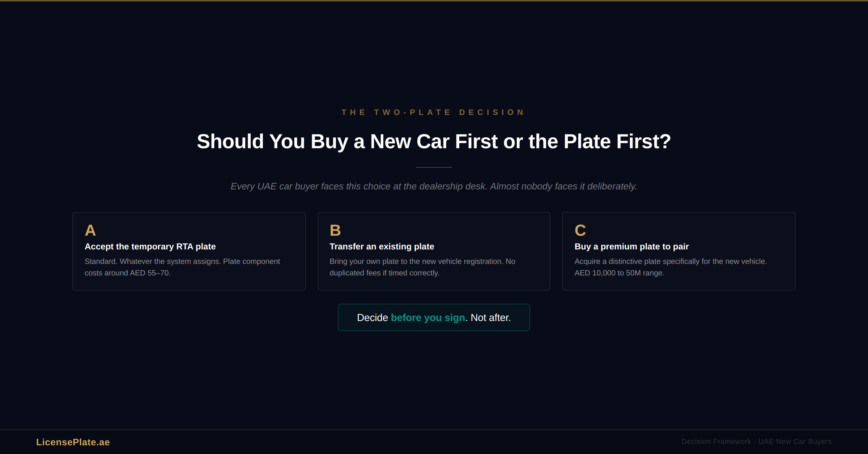Image resolution: width=868 pixels, height=454 pixels.
Task: Click the gold letter C badge
Action: pyautogui.click(x=580, y=231)
